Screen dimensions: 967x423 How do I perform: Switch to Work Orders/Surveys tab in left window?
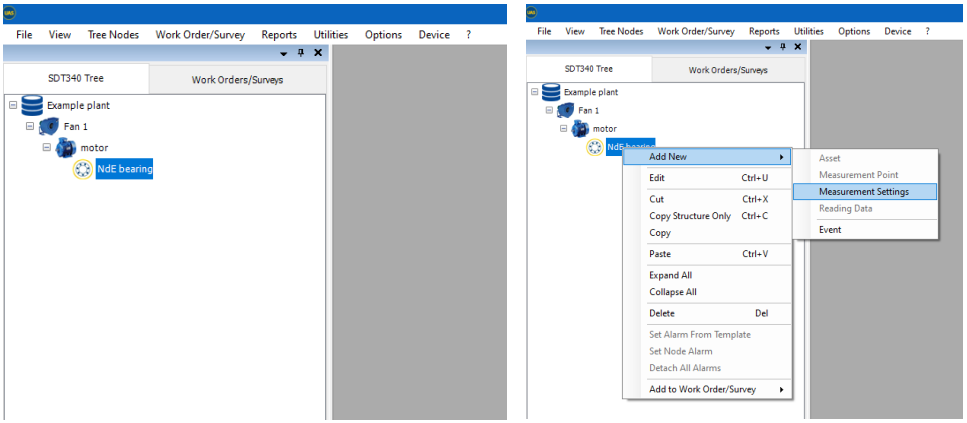238,79
